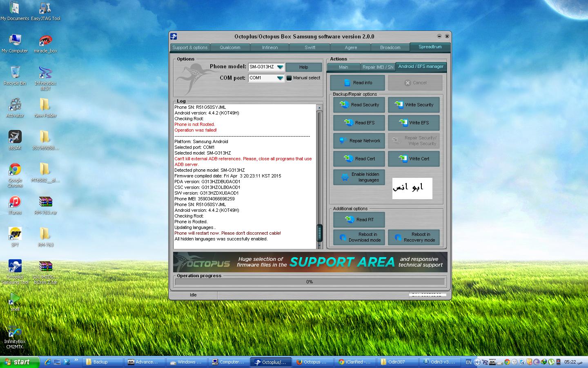The height and width of the screenshot is (368, 588).
Task: Launch the SPT desktop shortcut
Action: (15, 237)
